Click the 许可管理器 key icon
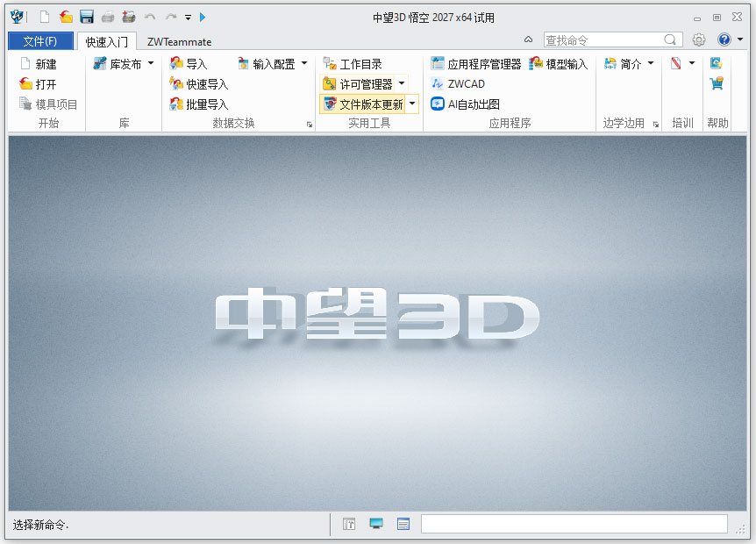Viewport: 756px width, 544px height. coord(330,84)
